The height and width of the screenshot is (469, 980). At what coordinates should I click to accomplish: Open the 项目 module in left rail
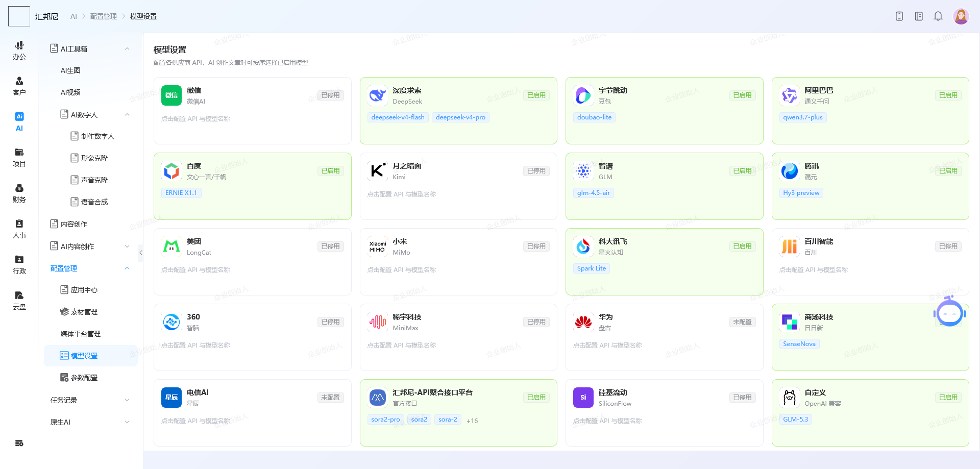tap(19, 158)
